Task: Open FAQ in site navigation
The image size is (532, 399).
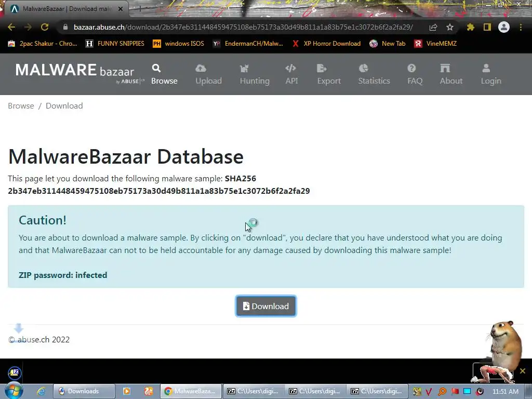Action: (x=415, y=74)
